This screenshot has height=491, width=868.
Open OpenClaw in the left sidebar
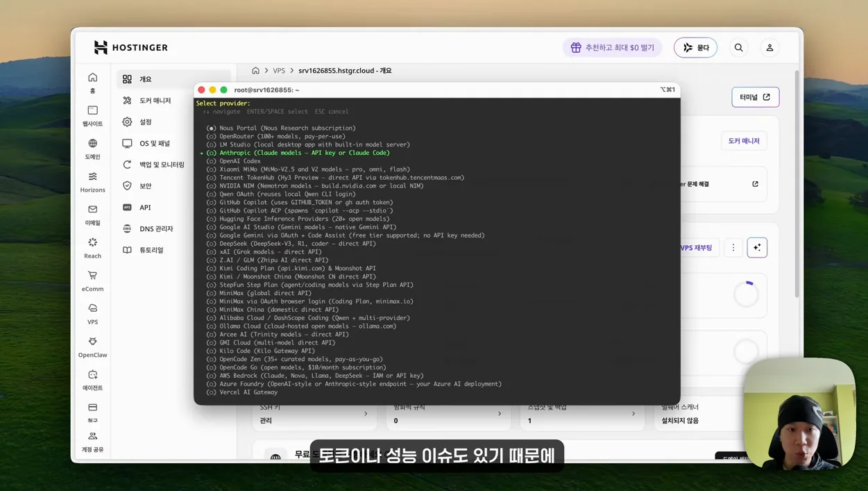92,347
